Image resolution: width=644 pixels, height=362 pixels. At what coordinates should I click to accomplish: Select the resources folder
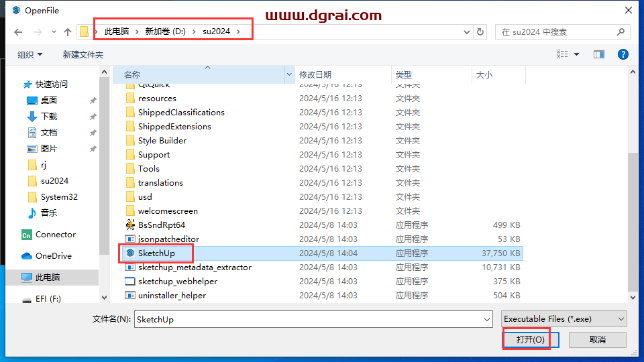[157, 99]
